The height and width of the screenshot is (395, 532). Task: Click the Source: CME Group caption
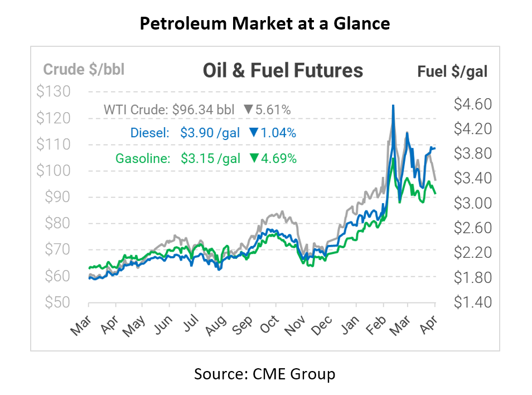point(265,373)
